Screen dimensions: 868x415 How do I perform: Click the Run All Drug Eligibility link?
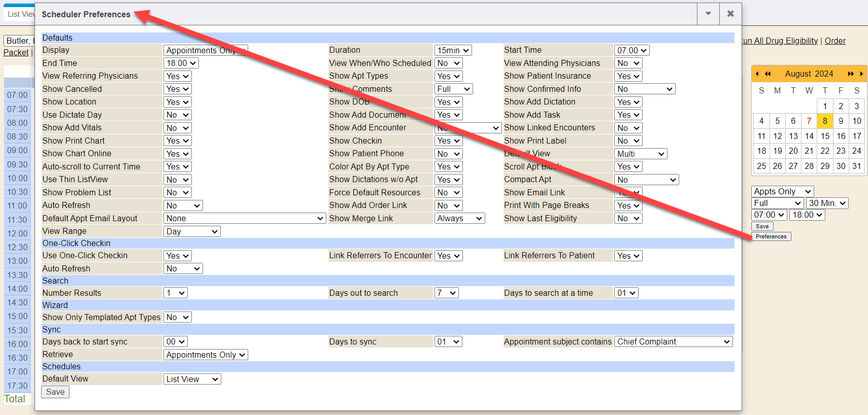click(x=781, y=41)
